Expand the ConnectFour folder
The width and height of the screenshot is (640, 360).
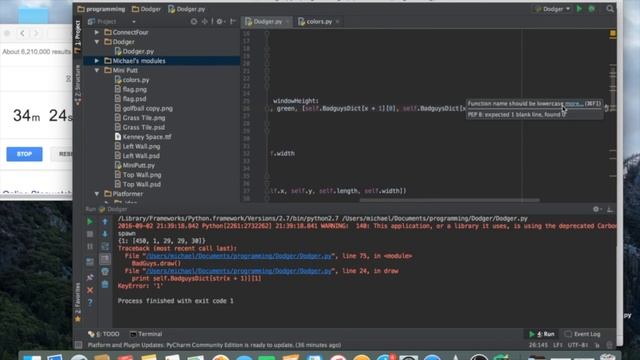[97, 32]
